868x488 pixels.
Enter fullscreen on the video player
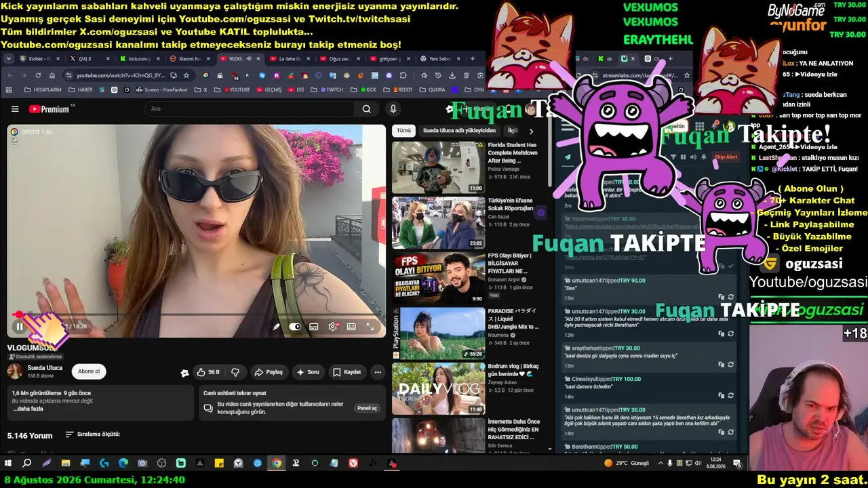pos(370,327)
